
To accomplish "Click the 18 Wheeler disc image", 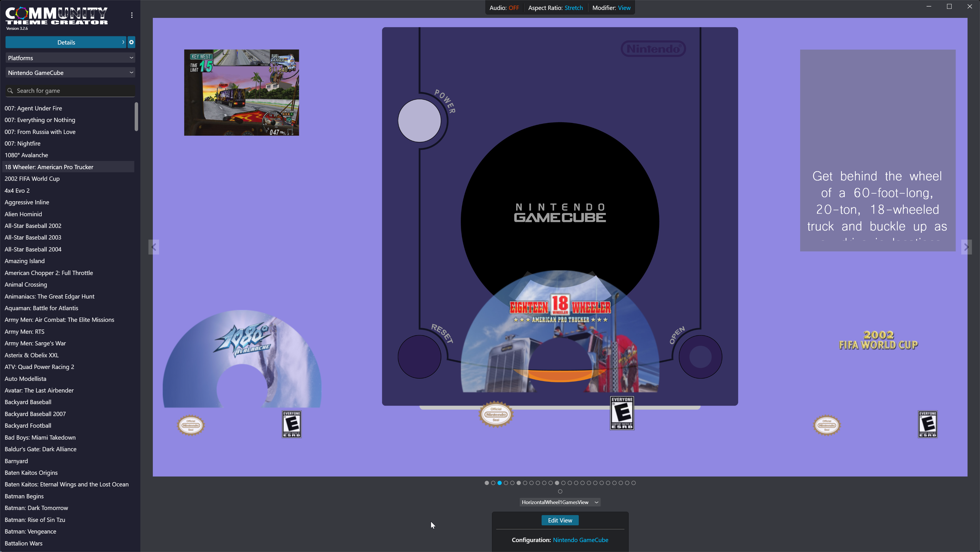I will (560, 331).
